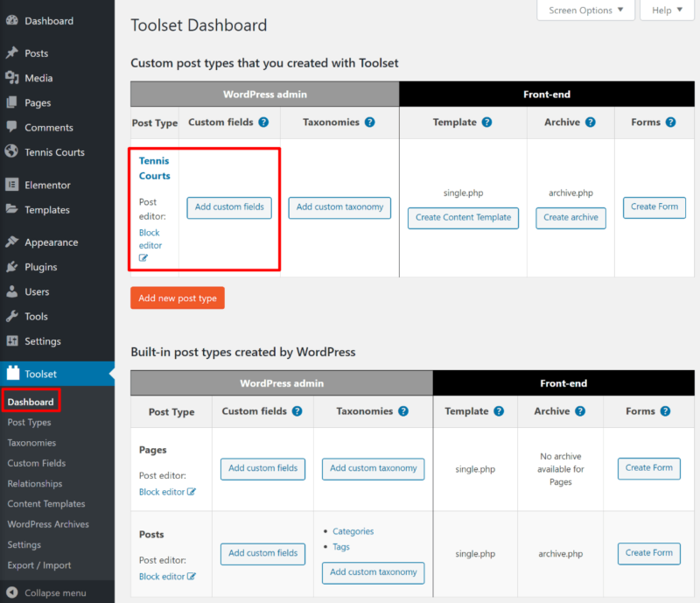The width and height of the screenshot is (700, 603).
Task: Click the Plugins plug icon
Action: click(12, 267)
